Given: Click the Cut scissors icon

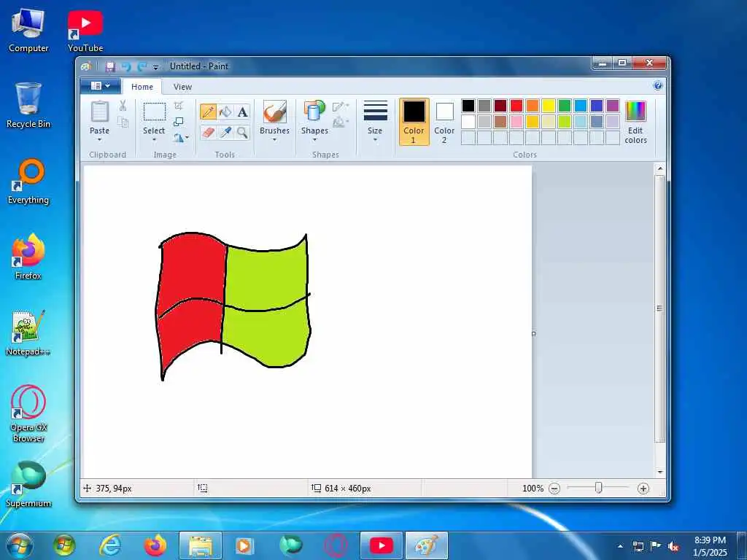Looking at the screenshot, I should click(x=123, y=106).
